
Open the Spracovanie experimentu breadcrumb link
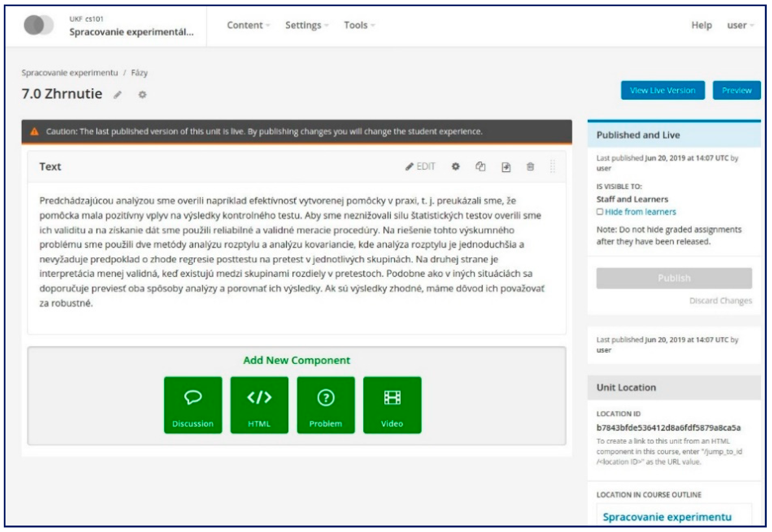[70, 73]
